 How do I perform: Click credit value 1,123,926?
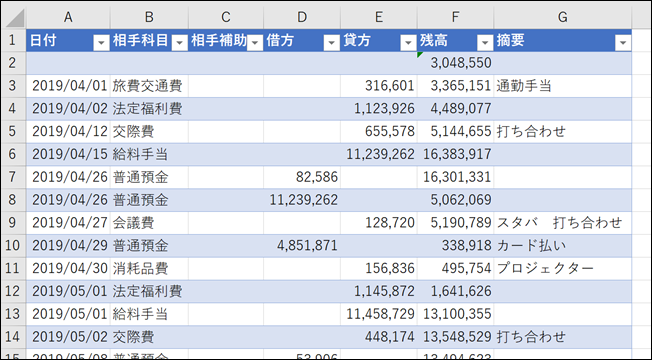coord(379,109)
